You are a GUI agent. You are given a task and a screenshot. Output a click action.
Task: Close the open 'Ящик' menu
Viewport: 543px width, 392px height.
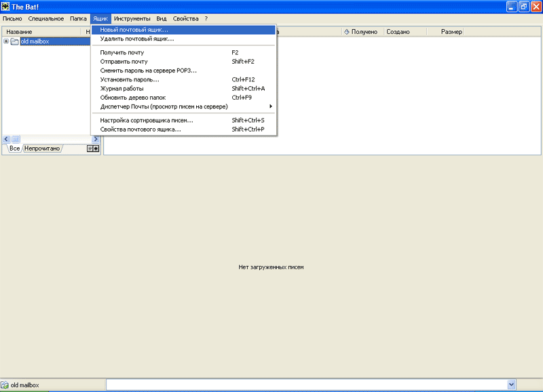click(x=100, y=19)
